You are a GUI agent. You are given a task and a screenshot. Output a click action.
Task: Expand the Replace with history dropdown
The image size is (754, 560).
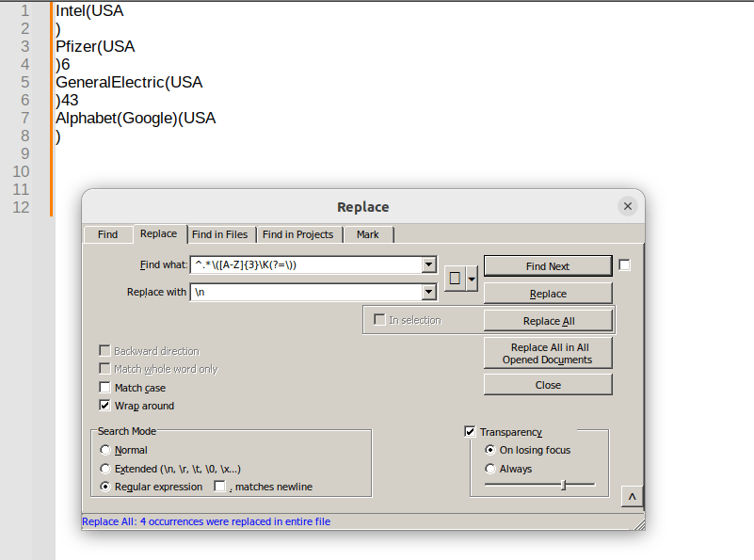coord(429,293)
